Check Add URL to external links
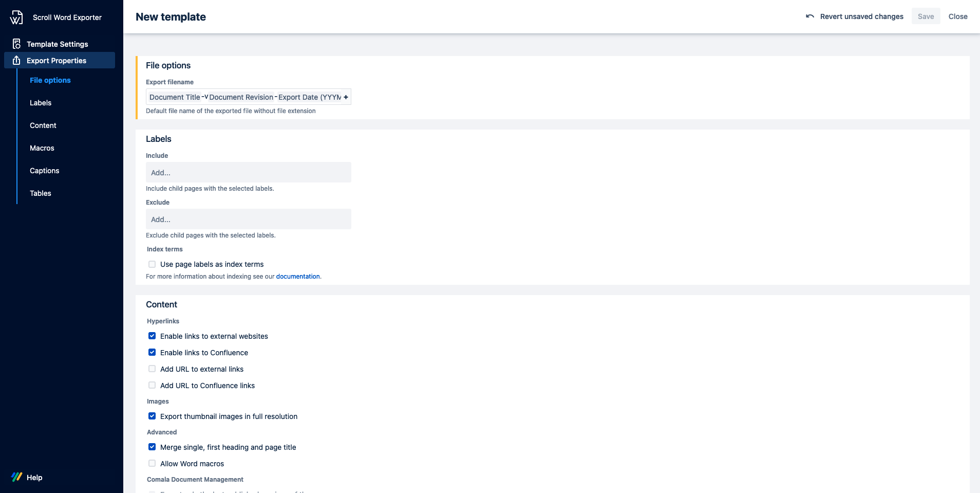Image resolution: width=980 pixels, height=493 pixels. pyautogui.click(x=152, y=369)
